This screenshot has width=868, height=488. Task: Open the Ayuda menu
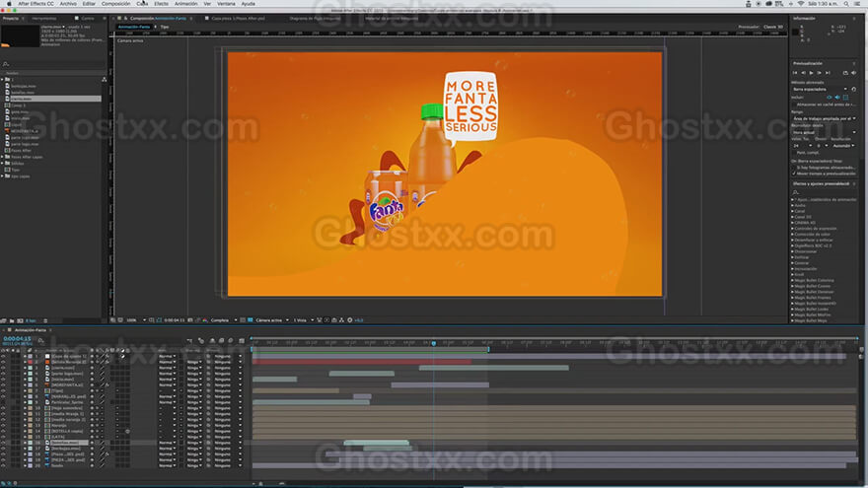248,3
